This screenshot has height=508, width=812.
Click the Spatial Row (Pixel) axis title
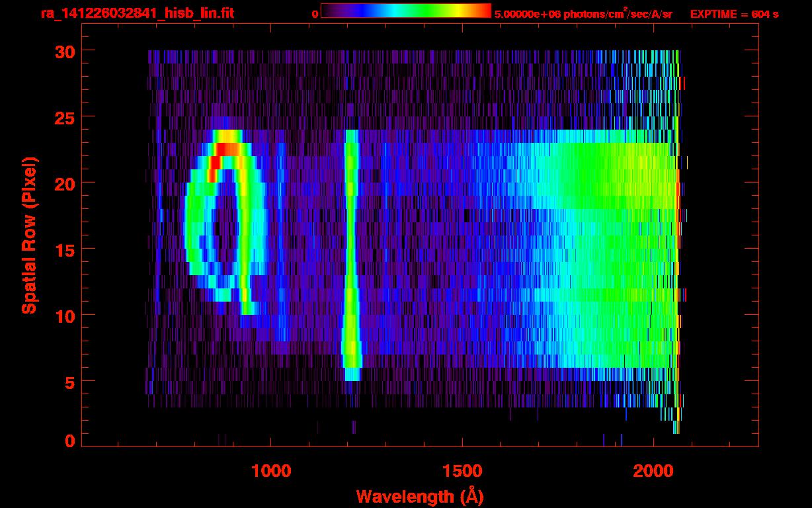[x=29, y=235]
